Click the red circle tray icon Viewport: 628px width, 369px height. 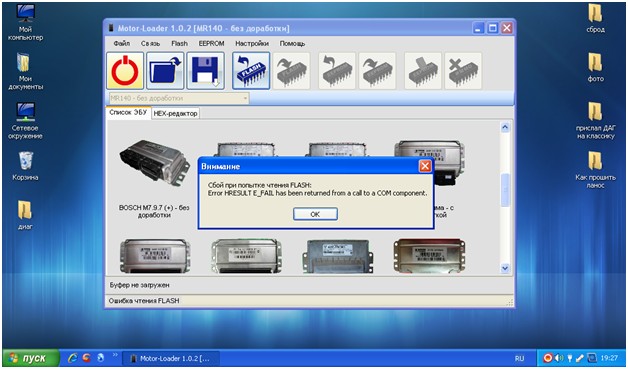[x=547, y=358]
